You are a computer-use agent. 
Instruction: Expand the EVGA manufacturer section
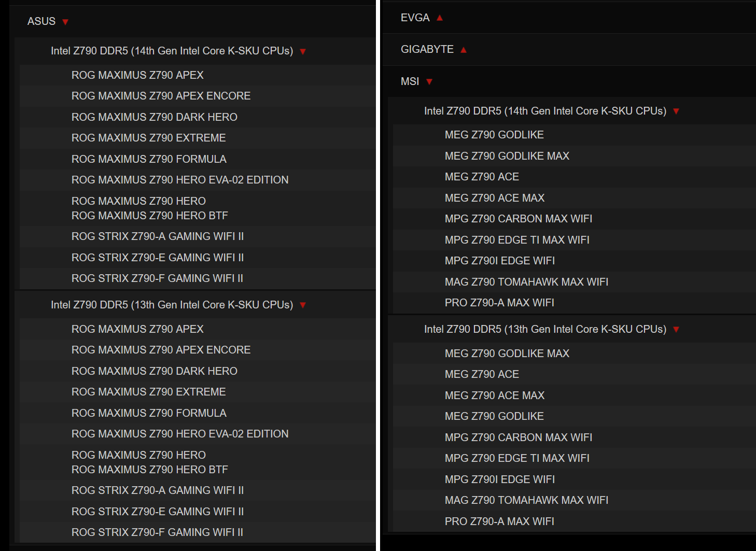tap(440, 18)
